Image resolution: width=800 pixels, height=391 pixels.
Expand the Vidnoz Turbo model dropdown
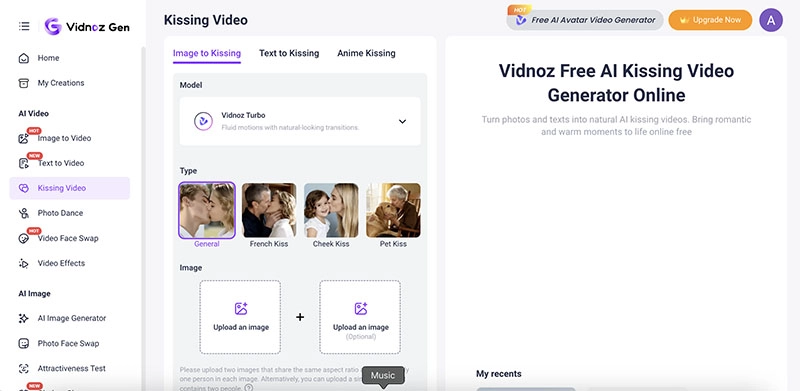403,121
